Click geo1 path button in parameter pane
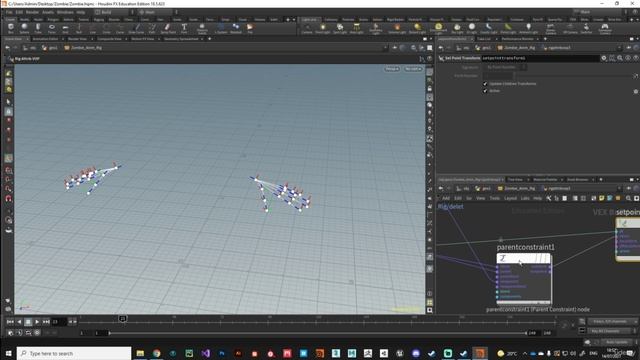This screenshot has width=640, height=360. 483,48
